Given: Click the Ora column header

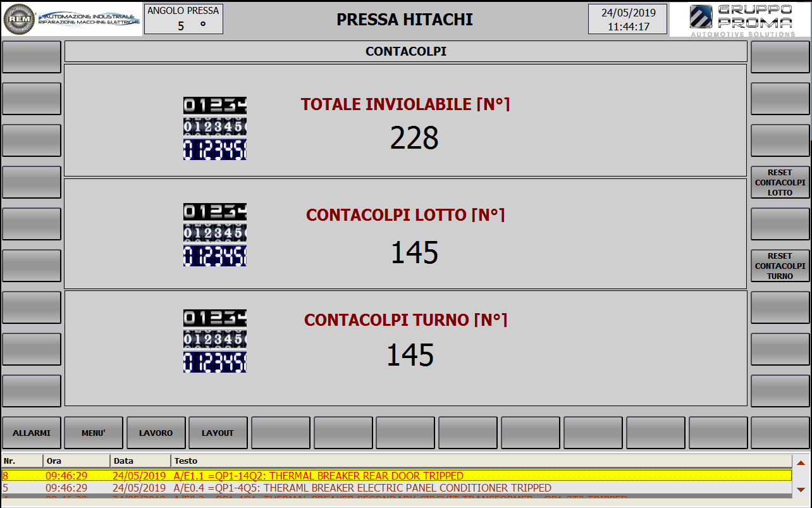Looking at the screenshot, I should pos(77,461).
